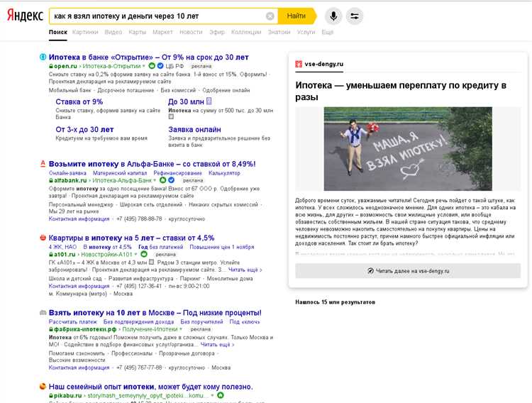Screen dimensions: 532x403
Task: Click 'Читать далее на vse-dengy.ru' button
Action: tap(408, 271)
